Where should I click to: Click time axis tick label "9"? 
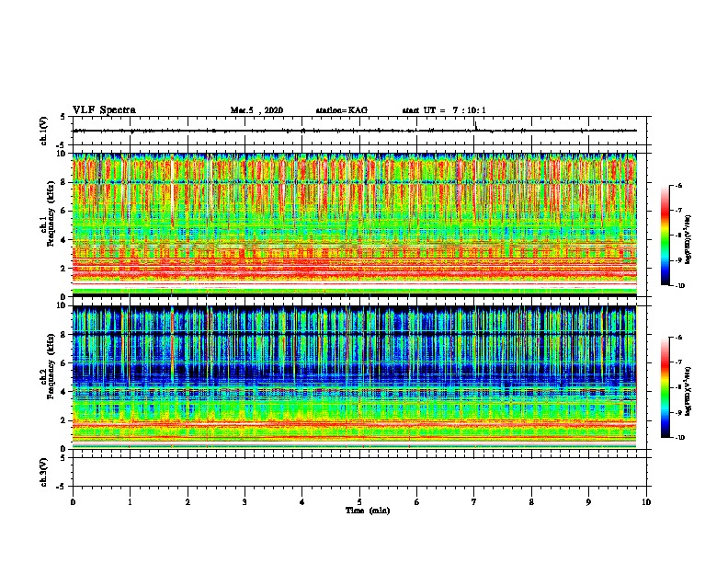point(588,502)
